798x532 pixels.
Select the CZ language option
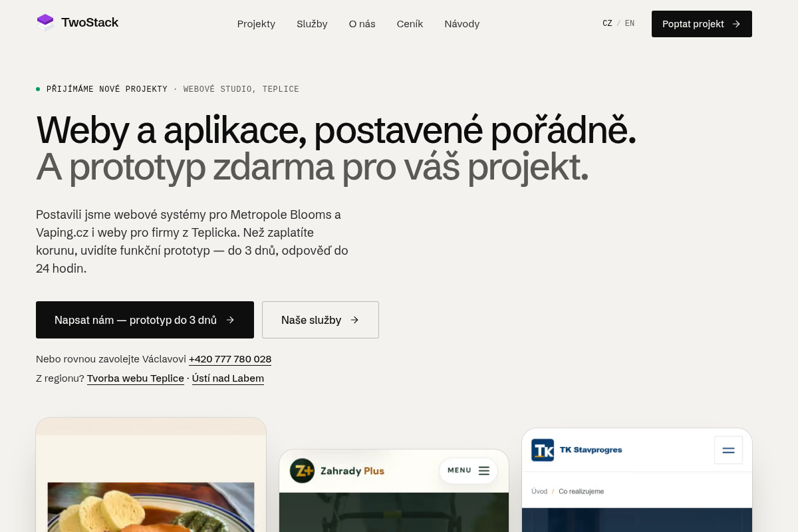tap(607, 23)
